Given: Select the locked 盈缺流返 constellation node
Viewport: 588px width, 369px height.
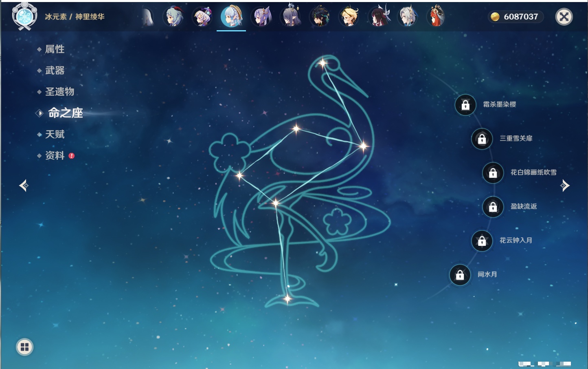Looking at the screenshot, I should click(x=493, y=207).
